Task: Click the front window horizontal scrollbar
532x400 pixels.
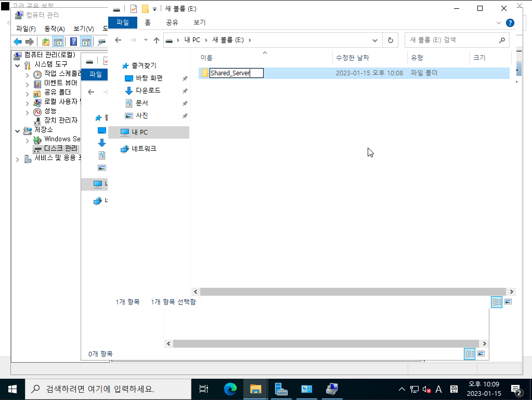Action: click(x=353, y=291)
